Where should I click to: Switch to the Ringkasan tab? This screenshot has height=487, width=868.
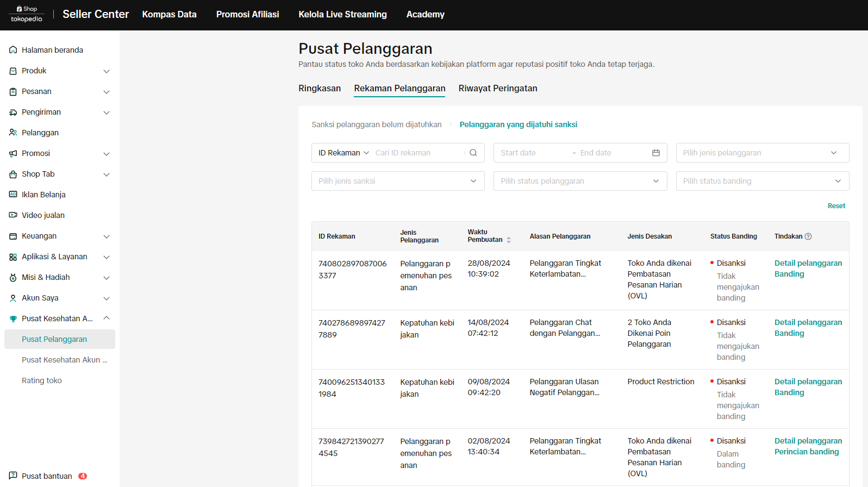320,88
